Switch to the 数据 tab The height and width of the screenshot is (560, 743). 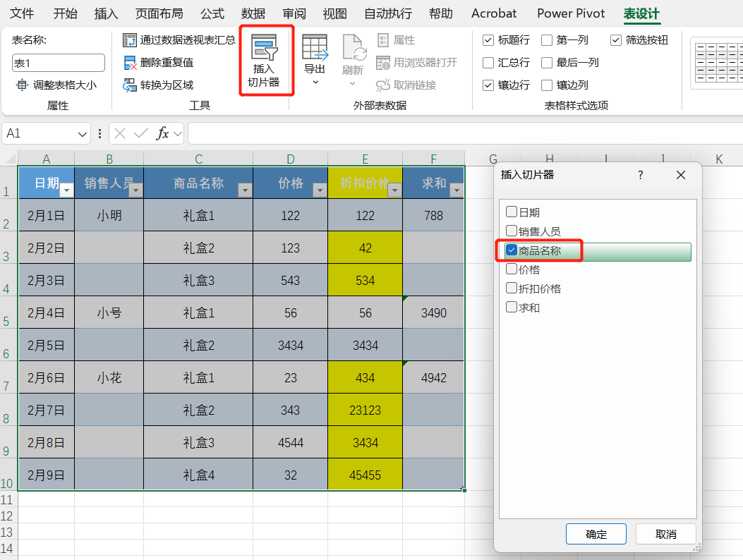coord(253,13)
